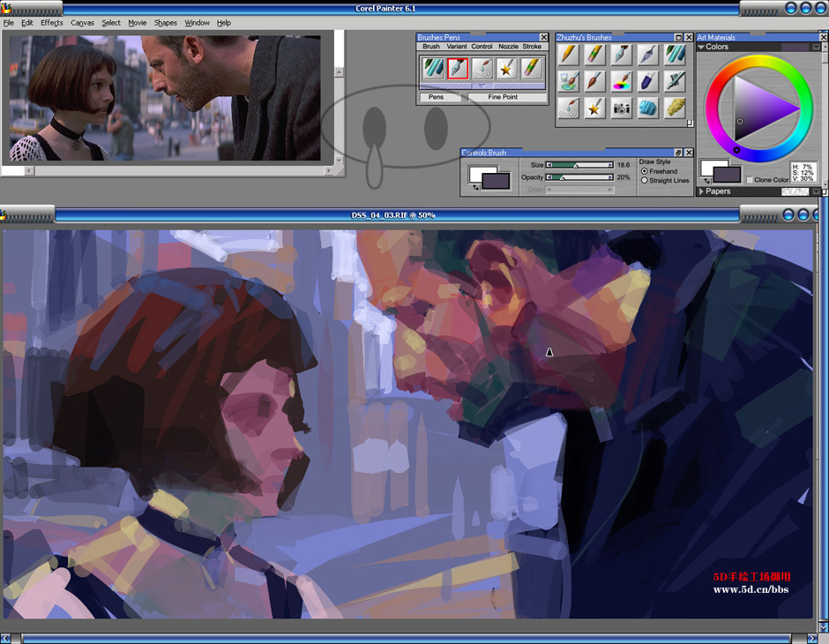Click the reference window's scroll-left arrow
The height and width of the screenshot is (644, 829).
click(29, 171)
